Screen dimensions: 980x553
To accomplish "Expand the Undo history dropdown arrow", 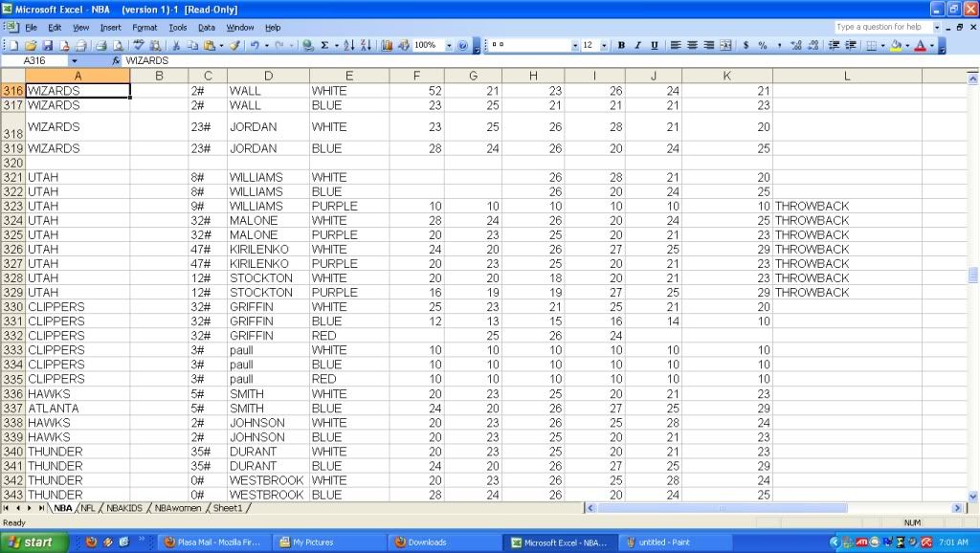I will (266, 45).
